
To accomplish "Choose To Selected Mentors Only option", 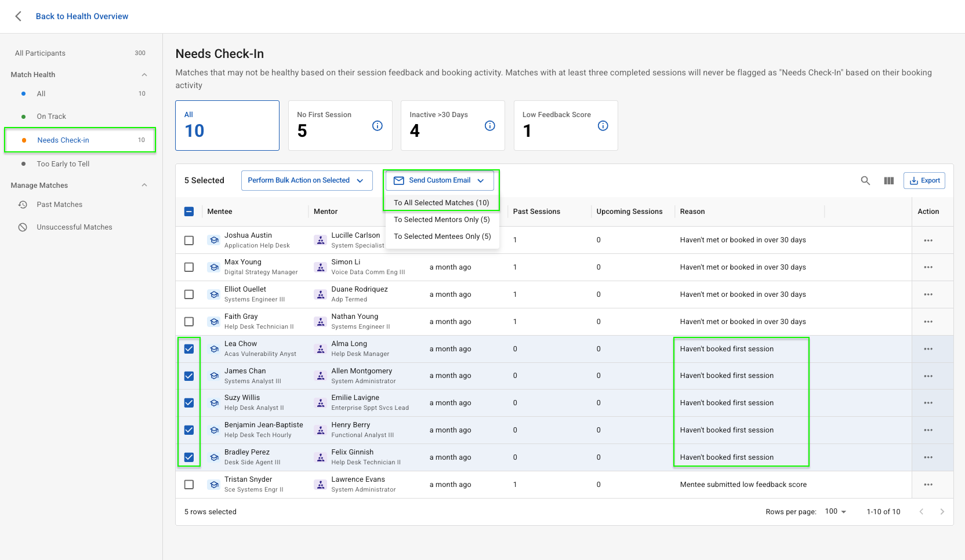I will click(442, 220).
